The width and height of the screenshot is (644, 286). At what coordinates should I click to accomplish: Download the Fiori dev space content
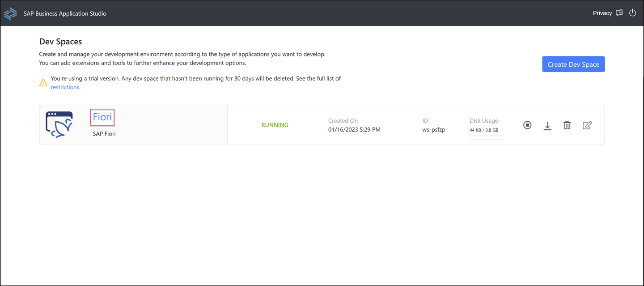547,126
